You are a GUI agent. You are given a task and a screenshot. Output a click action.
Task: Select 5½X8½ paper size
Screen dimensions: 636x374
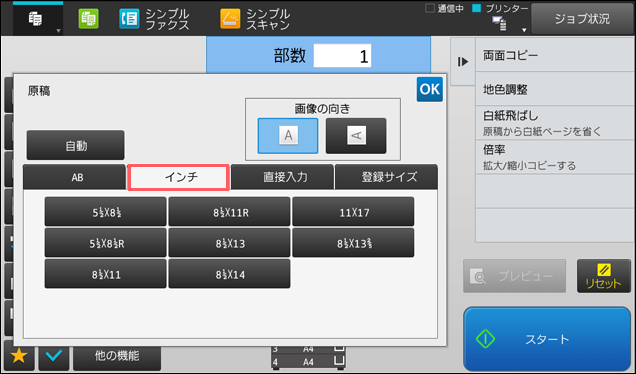click(x=105, y=212)
